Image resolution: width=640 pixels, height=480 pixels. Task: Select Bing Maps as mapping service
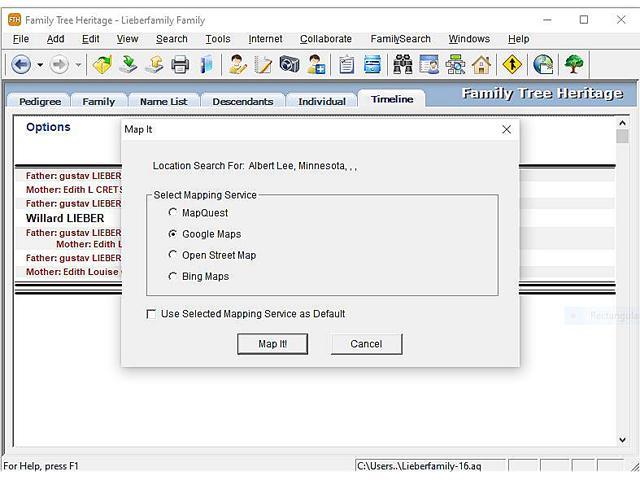pos(173,276)
